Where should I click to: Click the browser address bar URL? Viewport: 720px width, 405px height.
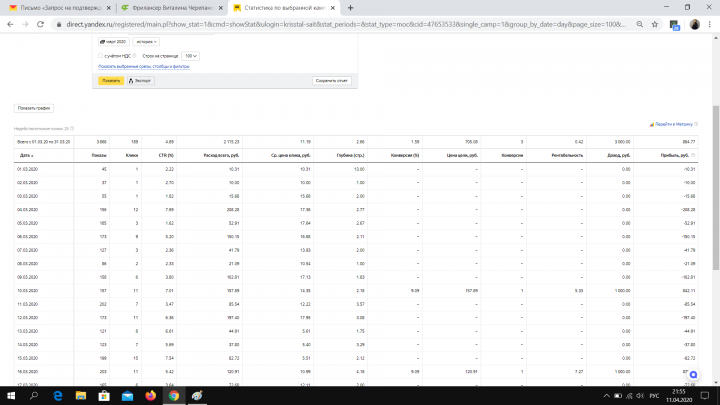[x=346, y=24]
